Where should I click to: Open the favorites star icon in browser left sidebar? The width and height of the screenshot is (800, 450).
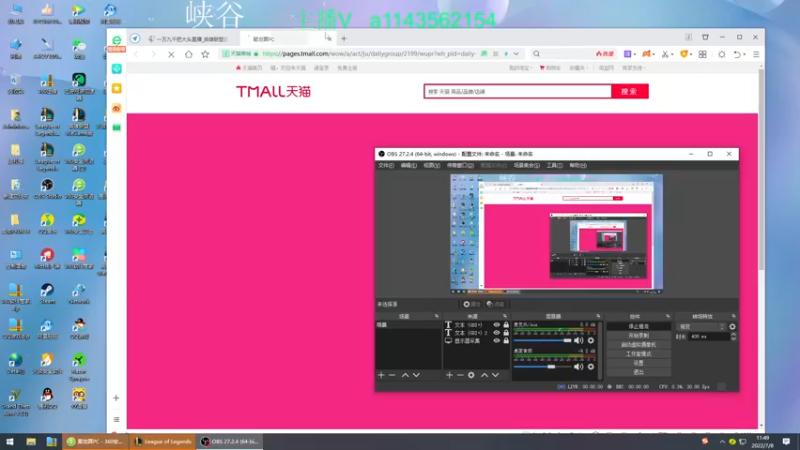(117, 88)
